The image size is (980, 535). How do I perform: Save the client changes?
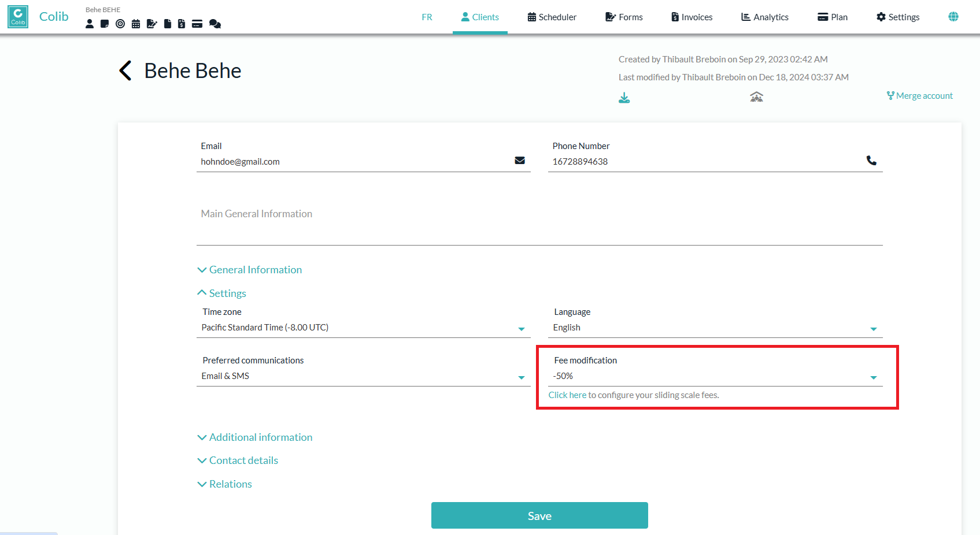tap(539, 515)
